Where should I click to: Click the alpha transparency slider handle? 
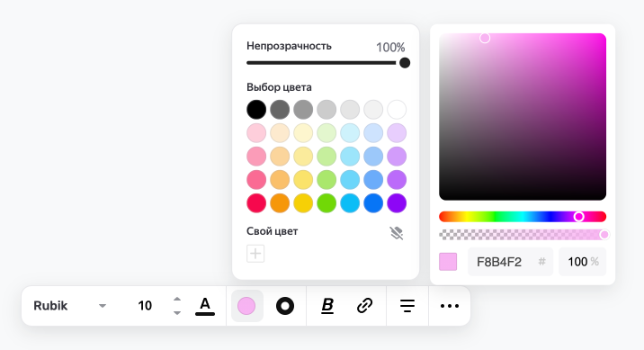click(x=604, y=235)
